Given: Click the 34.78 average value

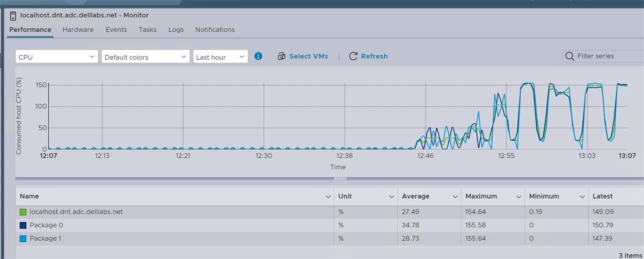Looking at the screenshot, I should pyautogui.click(x=411, y=225).
